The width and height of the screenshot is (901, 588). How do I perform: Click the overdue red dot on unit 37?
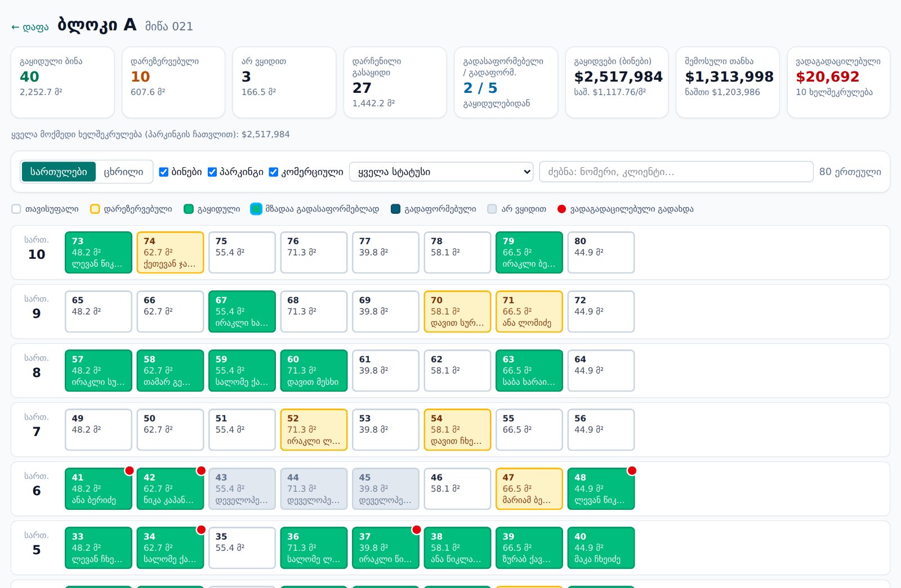click(x=417, y=529)
